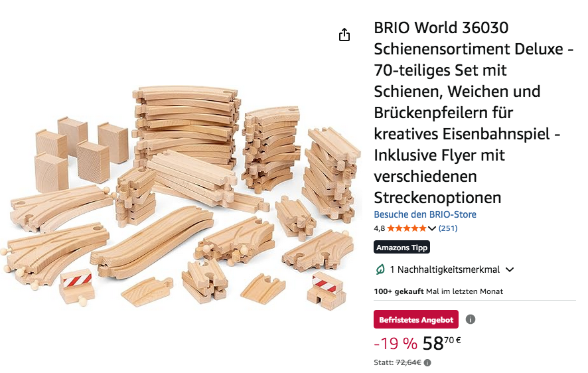Click the -19 % discount label
The image size is (588, 373).
click(x=396, y=343)
